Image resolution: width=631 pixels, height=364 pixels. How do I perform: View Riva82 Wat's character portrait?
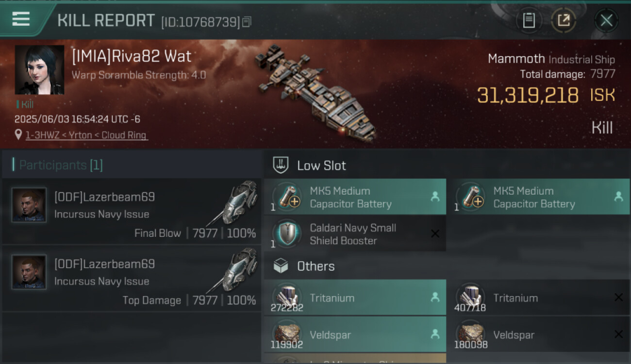tap(39, 69)
